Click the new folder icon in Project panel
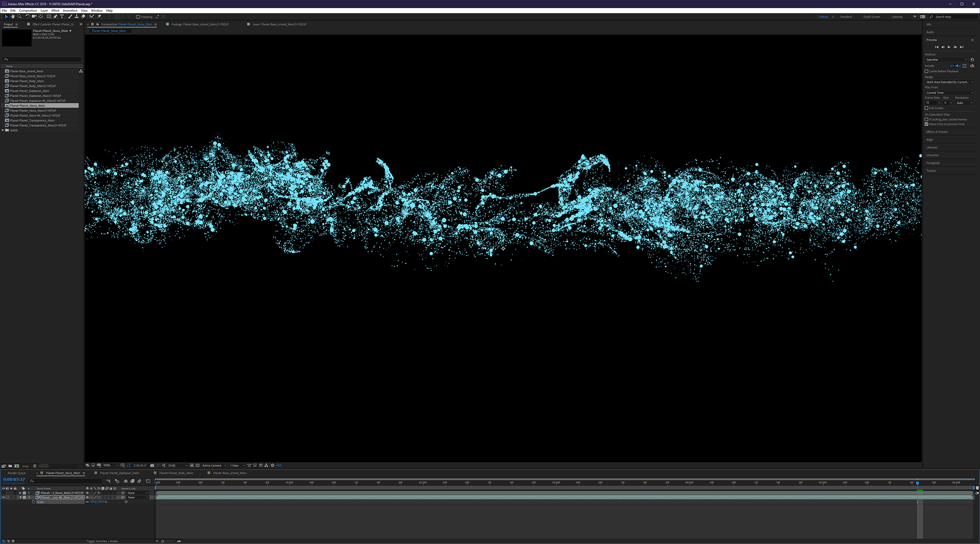 pos(10,466)
